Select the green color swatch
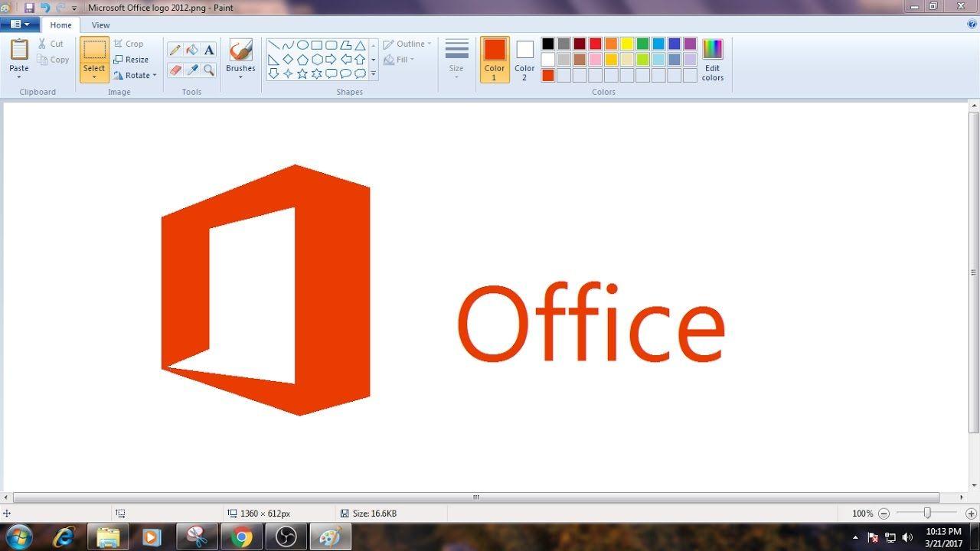This screenshot has width=980, height=551. [x=642, y=44]
